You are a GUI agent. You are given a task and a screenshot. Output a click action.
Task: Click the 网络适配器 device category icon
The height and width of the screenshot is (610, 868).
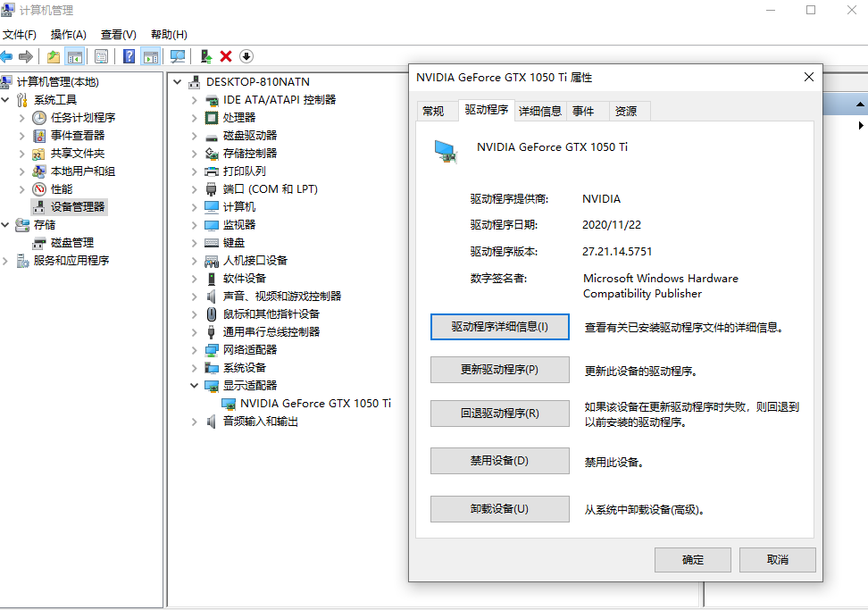(x=212, y=350)
